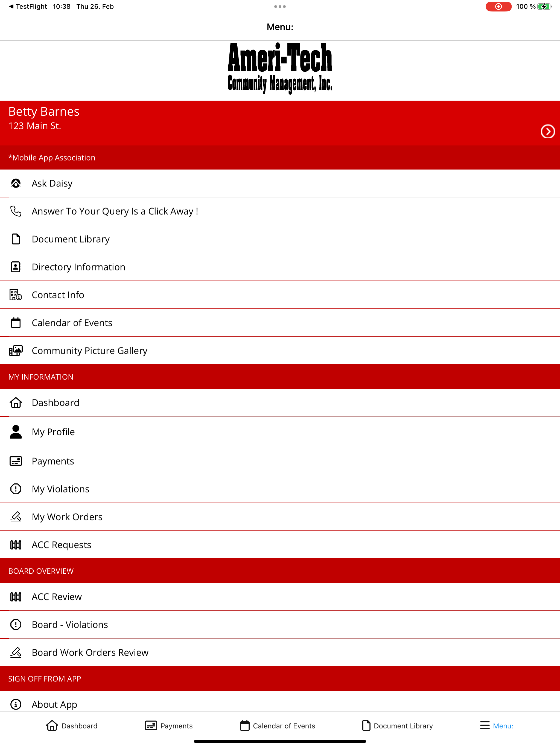Viewport: 560px width, 747px height.
Task: Select Directory Information
Action: [x=280, y=267]
